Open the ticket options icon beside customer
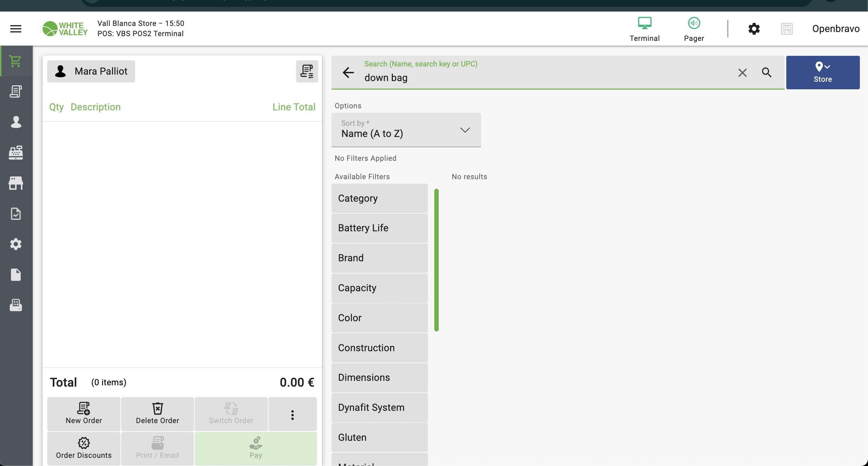 (x=307, y=72)
